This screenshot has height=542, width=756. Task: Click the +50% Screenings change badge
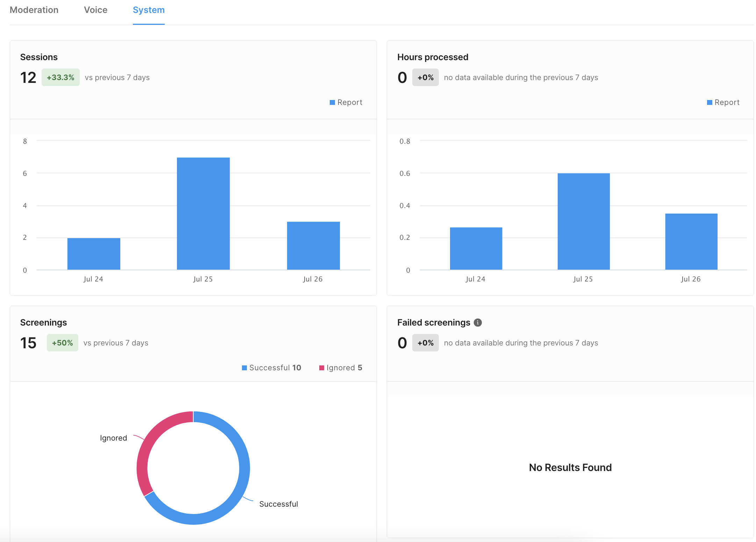point(62,343)
